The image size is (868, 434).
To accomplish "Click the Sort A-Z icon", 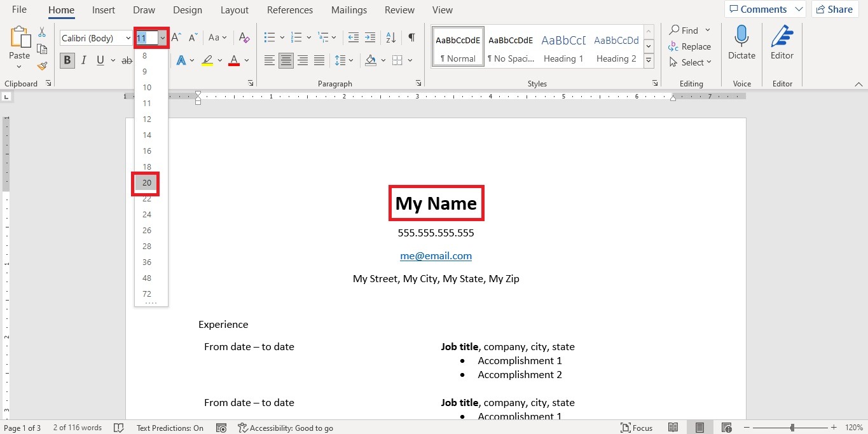I will point(391,37).
